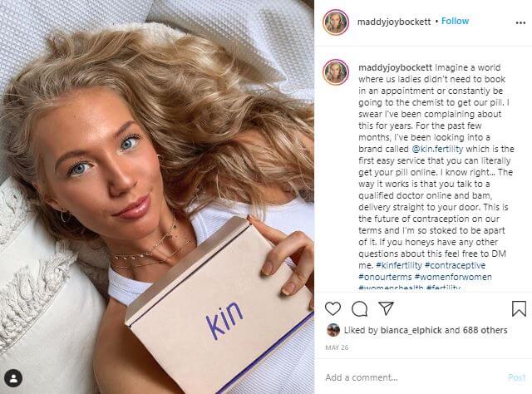
Task: Visit the @kin.fertility mention
Action: pos(437,149)
